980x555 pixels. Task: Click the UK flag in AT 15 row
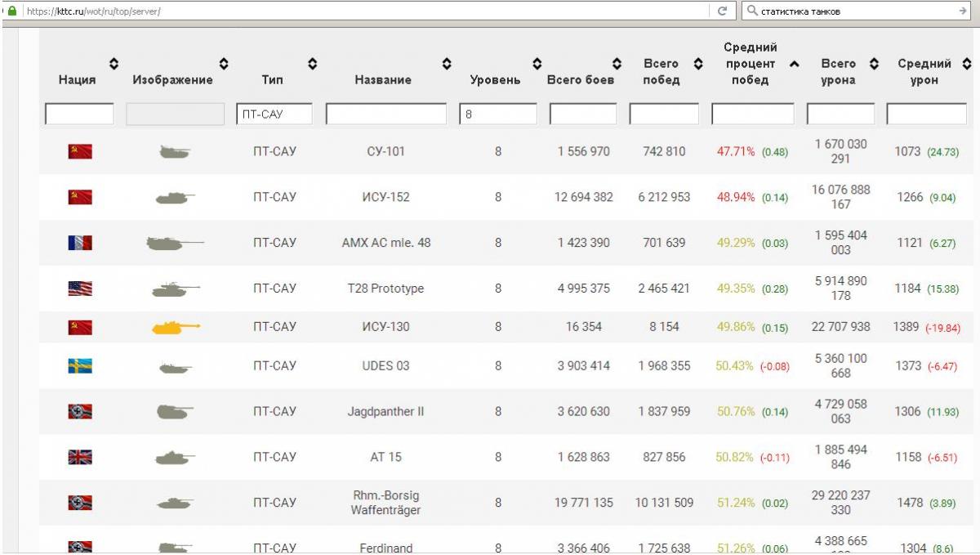pyautogui.click(x=80, y=457)
